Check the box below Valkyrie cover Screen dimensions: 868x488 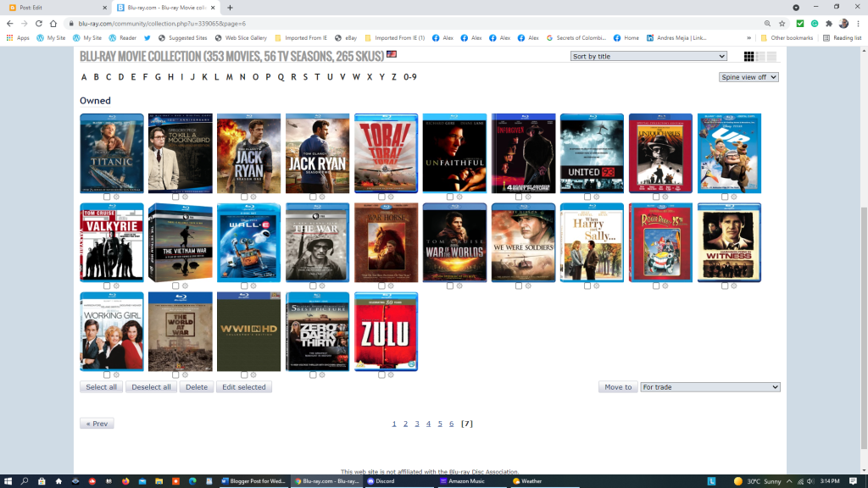(x=107, y=286)
